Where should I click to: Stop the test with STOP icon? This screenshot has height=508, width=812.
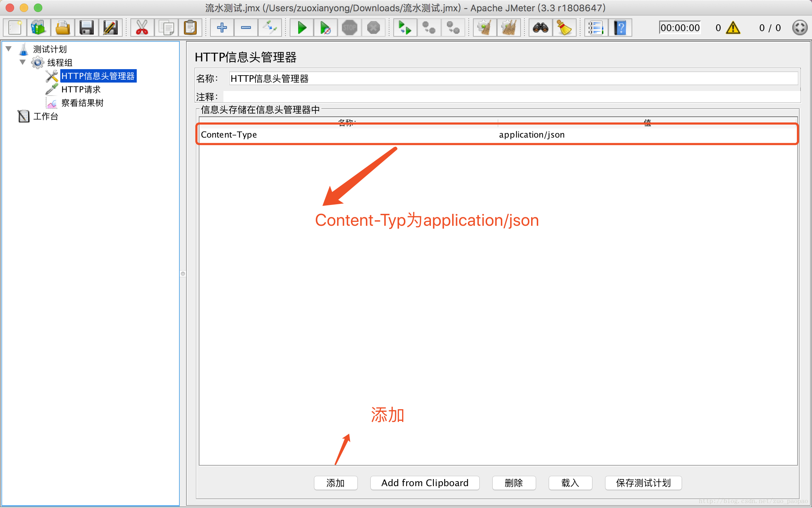click(350, 28)
